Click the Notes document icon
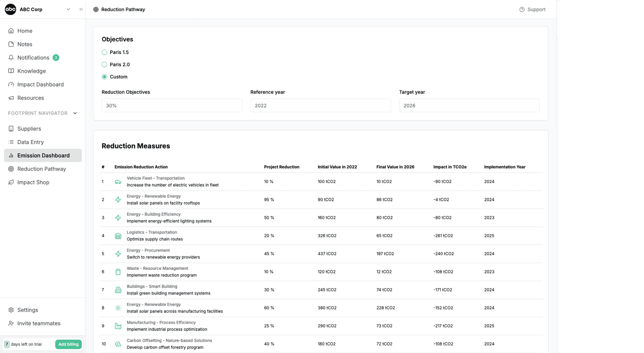Viewport: 644px width, 353px height. click(11, 44)
